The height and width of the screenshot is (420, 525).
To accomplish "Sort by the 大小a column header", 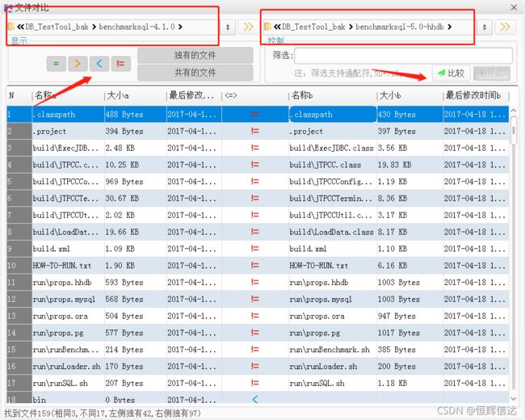I will click(135, 96).
